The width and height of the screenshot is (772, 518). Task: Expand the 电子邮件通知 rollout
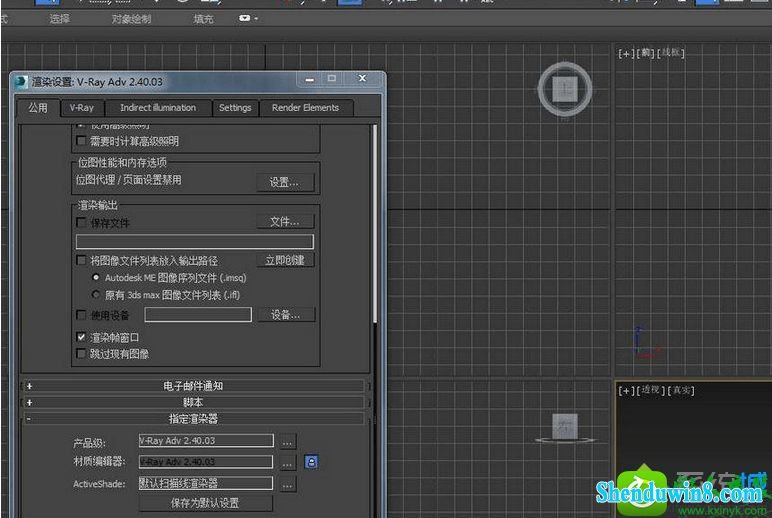193,386
